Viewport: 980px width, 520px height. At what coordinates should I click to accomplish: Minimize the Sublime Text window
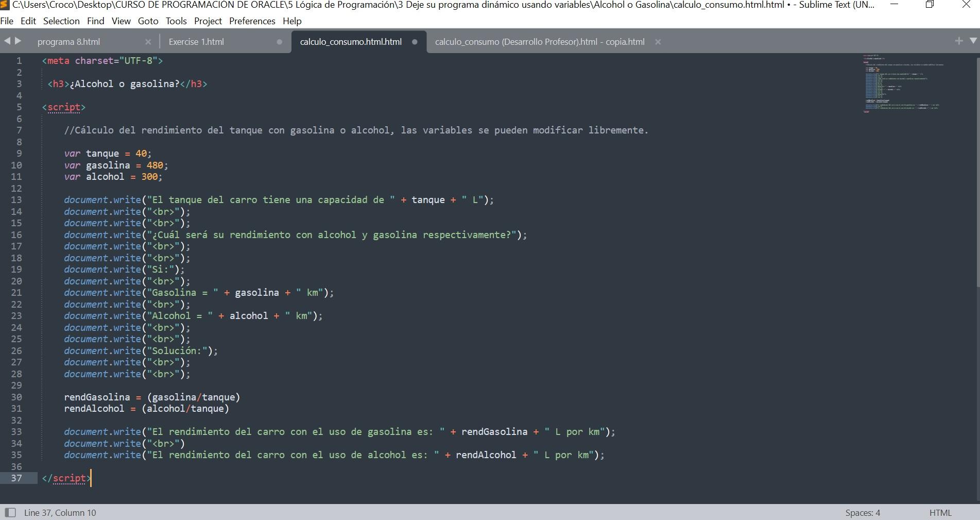tap(895, 5)
